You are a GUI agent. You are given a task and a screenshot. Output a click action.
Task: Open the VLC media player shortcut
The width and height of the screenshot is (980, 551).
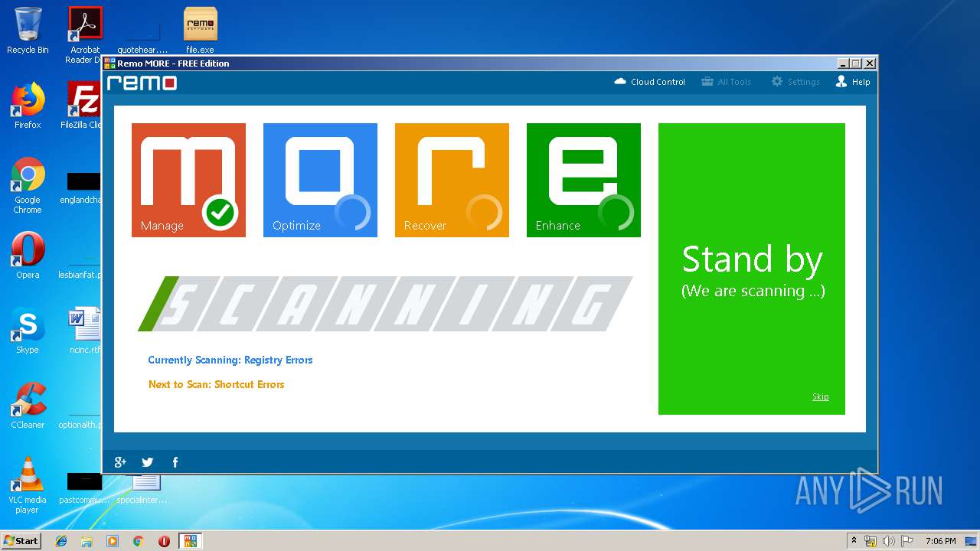(28, 485)
